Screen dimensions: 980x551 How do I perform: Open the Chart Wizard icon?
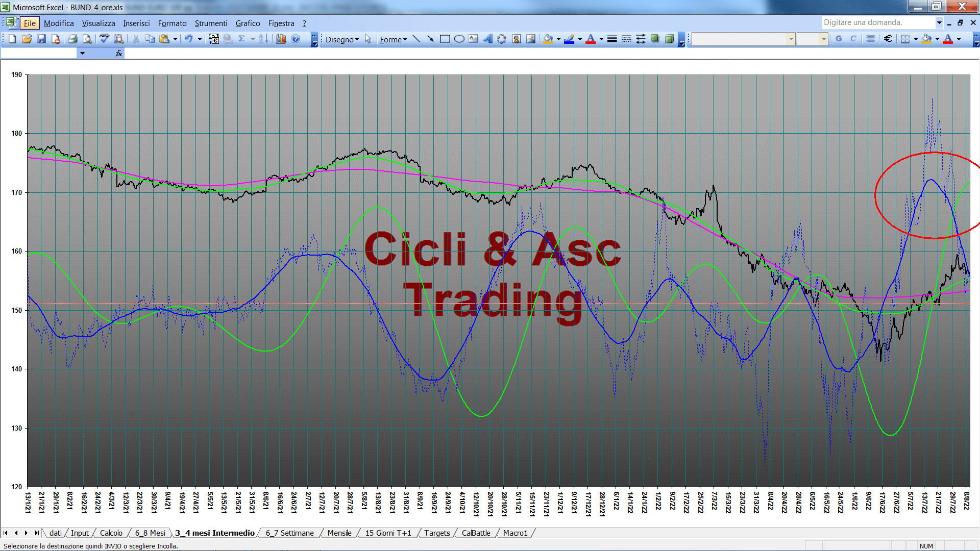pos(281,39)
